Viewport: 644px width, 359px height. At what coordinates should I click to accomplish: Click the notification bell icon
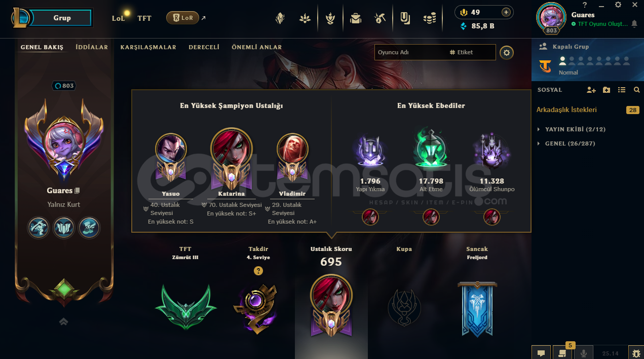pos(634,24)
